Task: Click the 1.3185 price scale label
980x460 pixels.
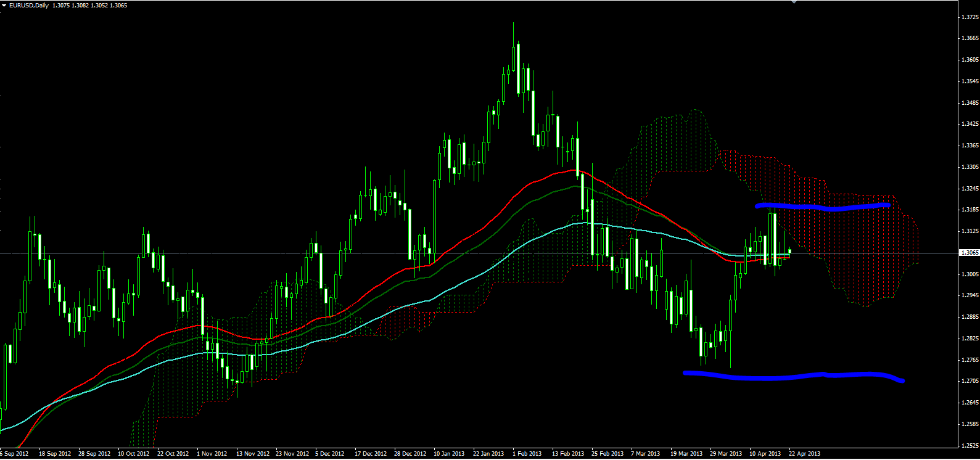Action: [970, 210]
